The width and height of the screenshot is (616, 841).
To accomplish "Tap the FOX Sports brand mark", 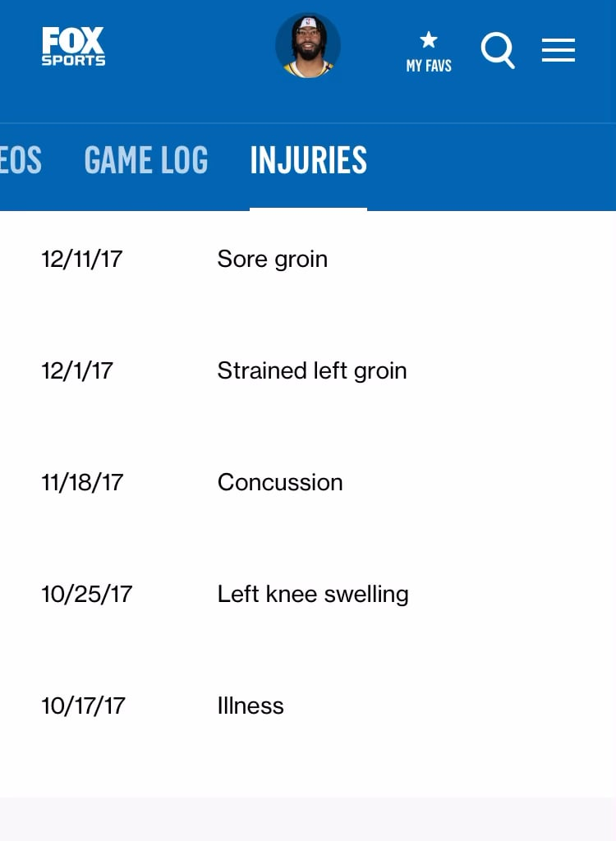I will 73,45.
